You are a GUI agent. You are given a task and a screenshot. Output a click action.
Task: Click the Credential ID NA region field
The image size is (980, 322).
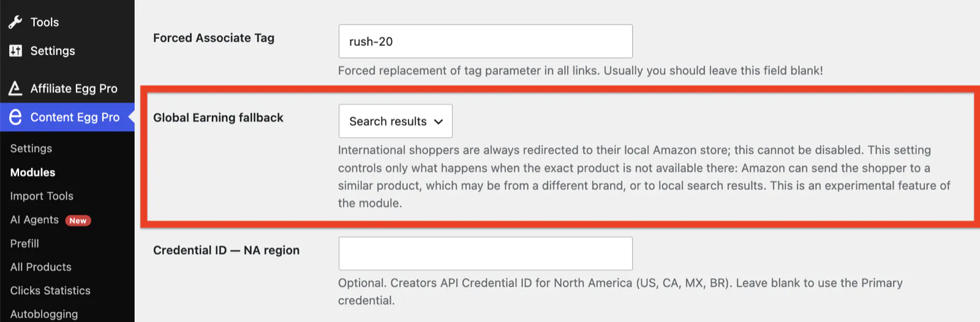485,253
